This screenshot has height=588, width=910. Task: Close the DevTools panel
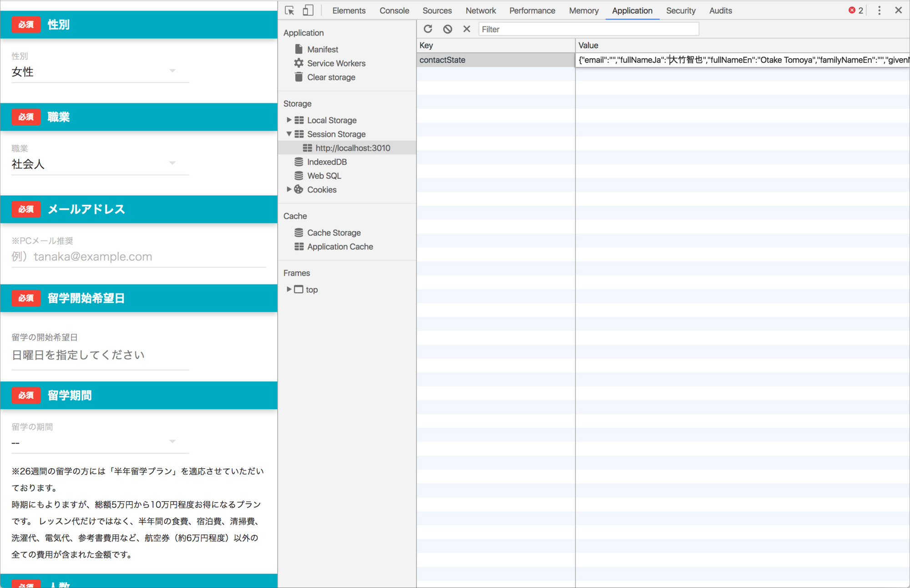[x=899, y=10]
